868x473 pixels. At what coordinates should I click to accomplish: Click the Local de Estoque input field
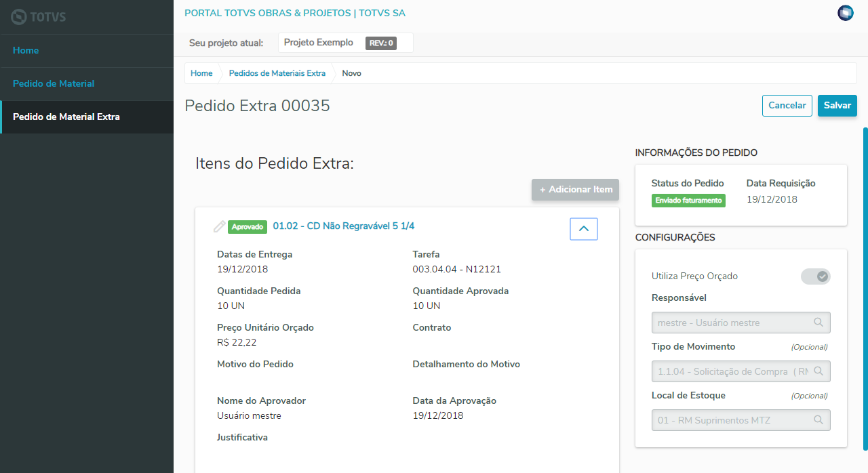pos(741,420)
